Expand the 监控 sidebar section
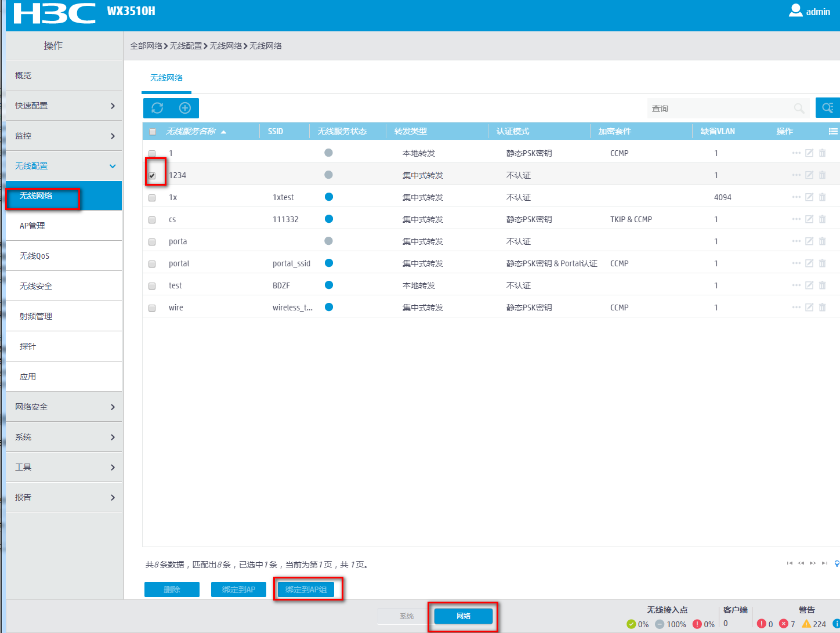840x633 pixels. pyautogui.click(x=64, y=136)
